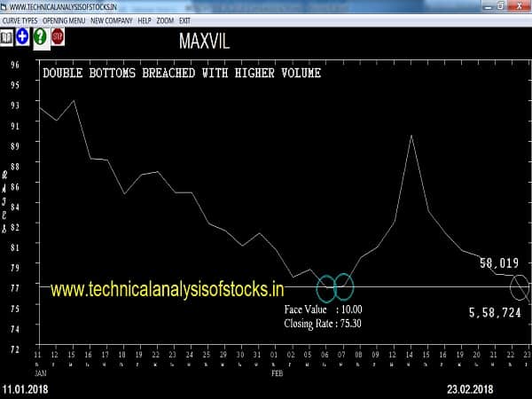The width and height of the screenshot is (532, 399).
Task: Click the blue plus icon
Action: pos(23,37)
